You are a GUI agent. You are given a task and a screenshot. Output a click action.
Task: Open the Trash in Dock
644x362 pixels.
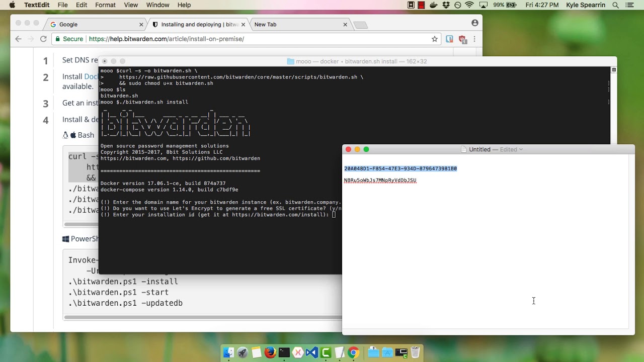click(415, 353)
